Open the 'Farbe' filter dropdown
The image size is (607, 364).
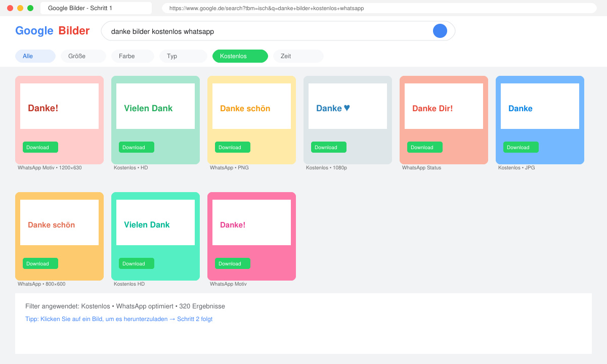pos(133,56)
